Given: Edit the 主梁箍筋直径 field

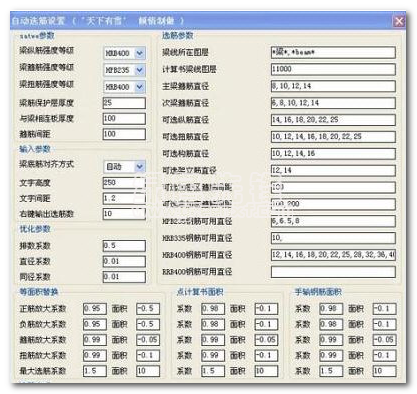Looking at the screenshot, I should (x=333, y=86).
